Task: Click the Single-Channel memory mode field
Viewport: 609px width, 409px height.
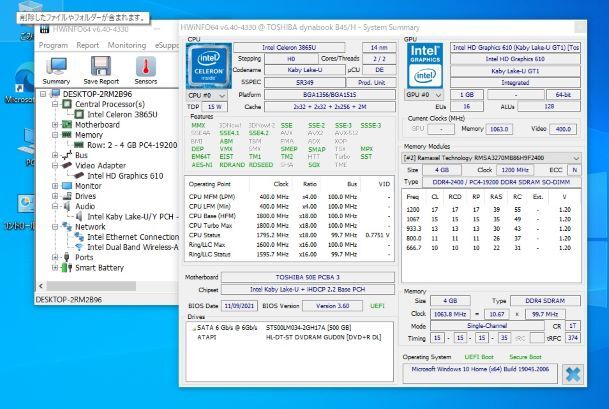Action: (x=487, y=326)
